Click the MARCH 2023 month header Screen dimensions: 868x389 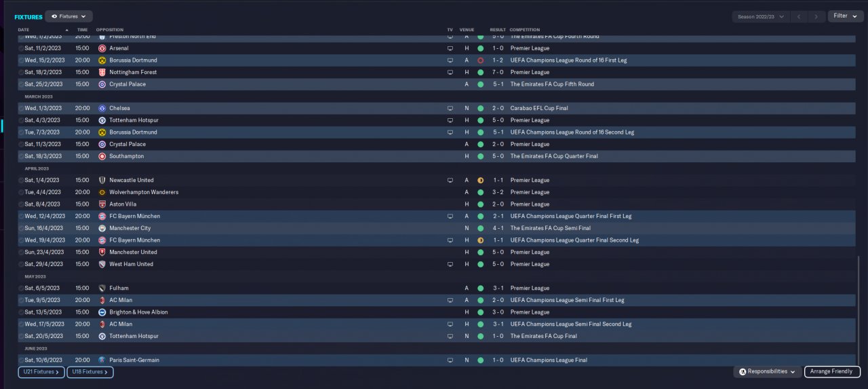tap(39, 96)
